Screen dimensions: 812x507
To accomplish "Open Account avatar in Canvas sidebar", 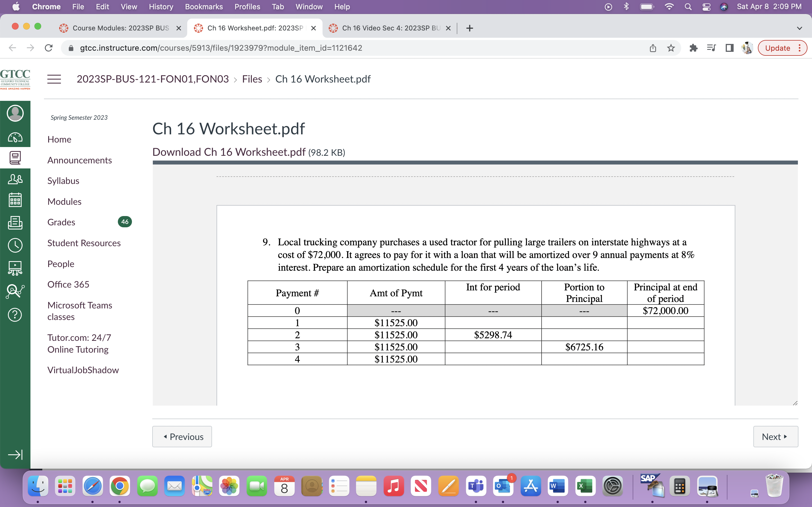I will point(15,113).
